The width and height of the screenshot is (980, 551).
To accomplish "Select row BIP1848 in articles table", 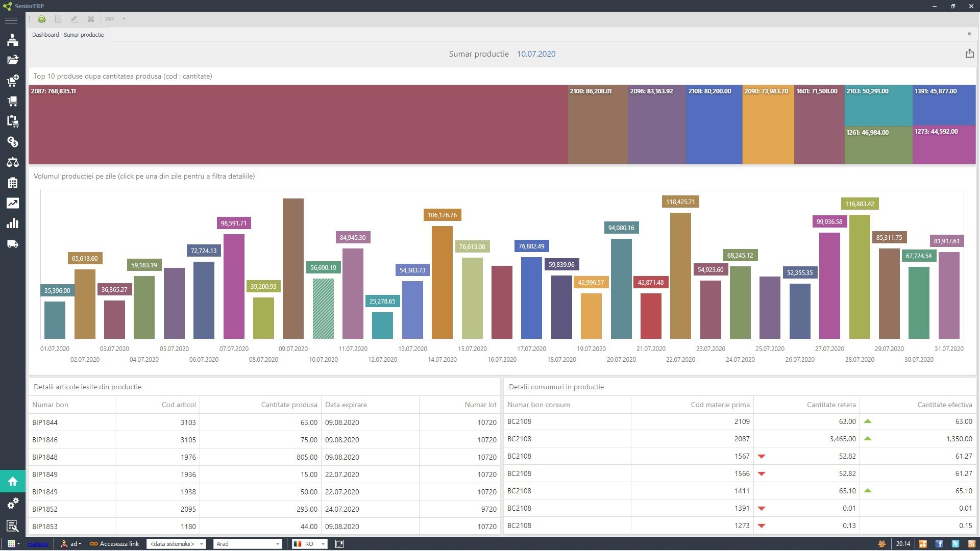I will (x=264, y=457).
